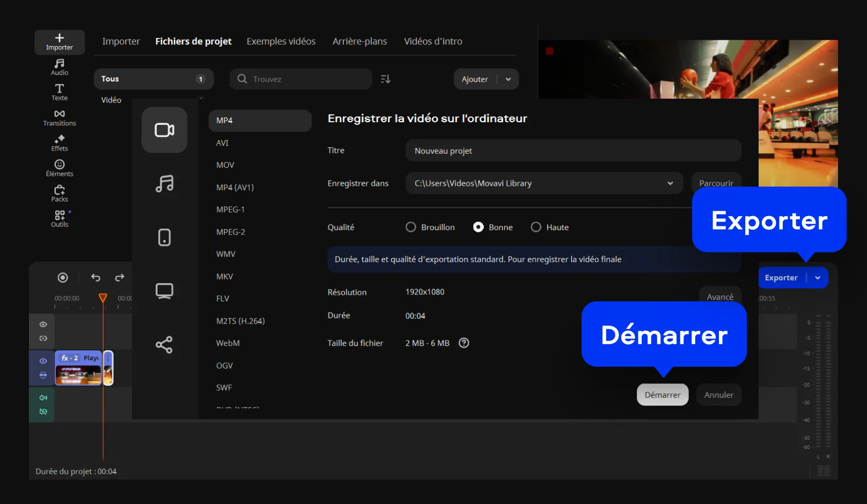This screenshot has width=867, height=504.
Task: Select the mobile device export icon
Action: coord(164,238)
